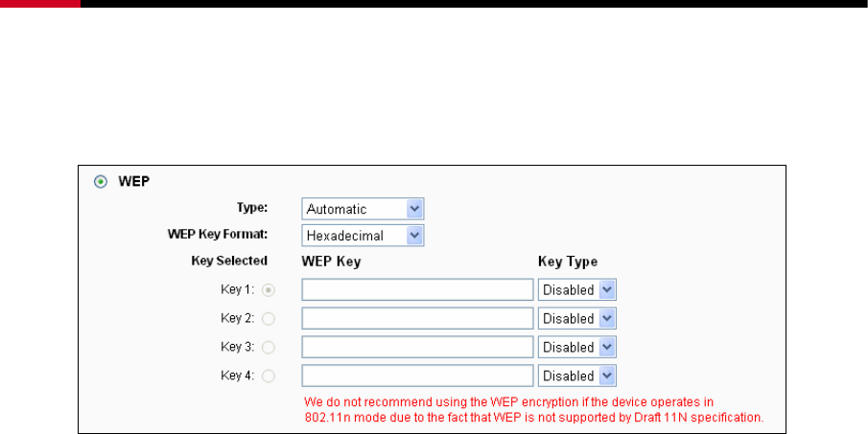The height and width of the screenshot is (434, 868).
Task: Focus the Key 2 WEP Key field
Action: point(417,318)
